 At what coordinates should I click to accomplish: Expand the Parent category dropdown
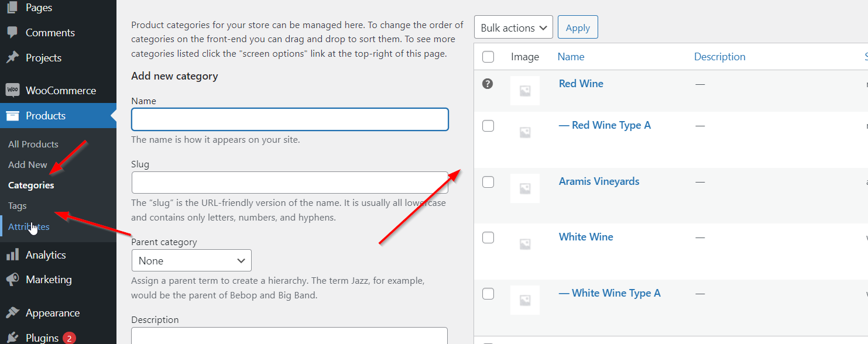(x=191, y=261)
